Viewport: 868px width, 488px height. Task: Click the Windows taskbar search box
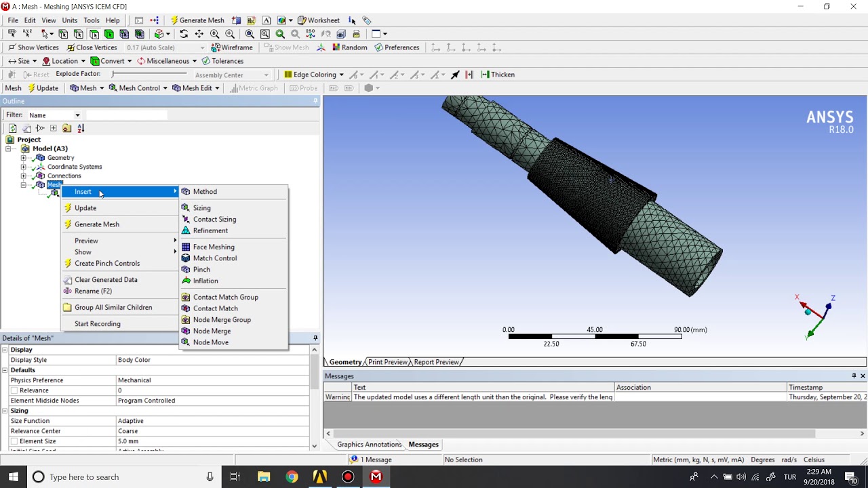coord(123,477)
